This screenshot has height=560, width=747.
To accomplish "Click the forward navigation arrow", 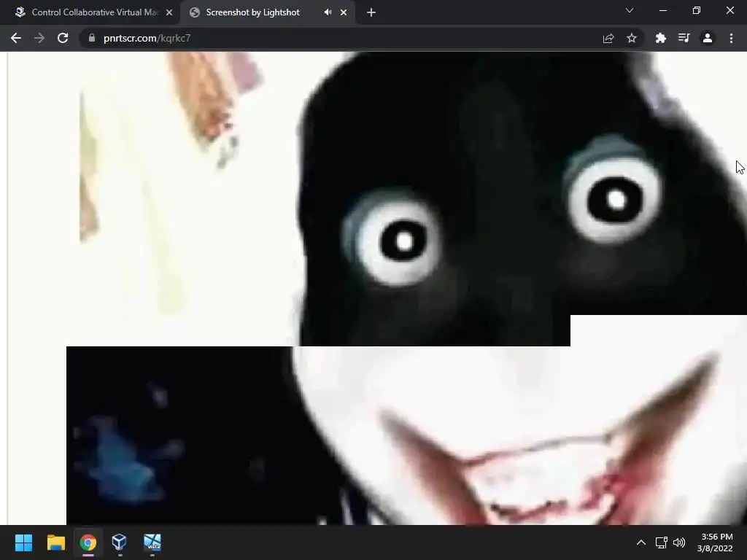I will click(x=39, y=38).
